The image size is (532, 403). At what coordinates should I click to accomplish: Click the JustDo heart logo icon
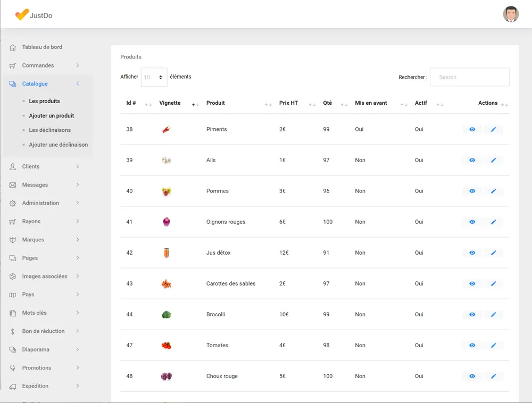point(21,15)
